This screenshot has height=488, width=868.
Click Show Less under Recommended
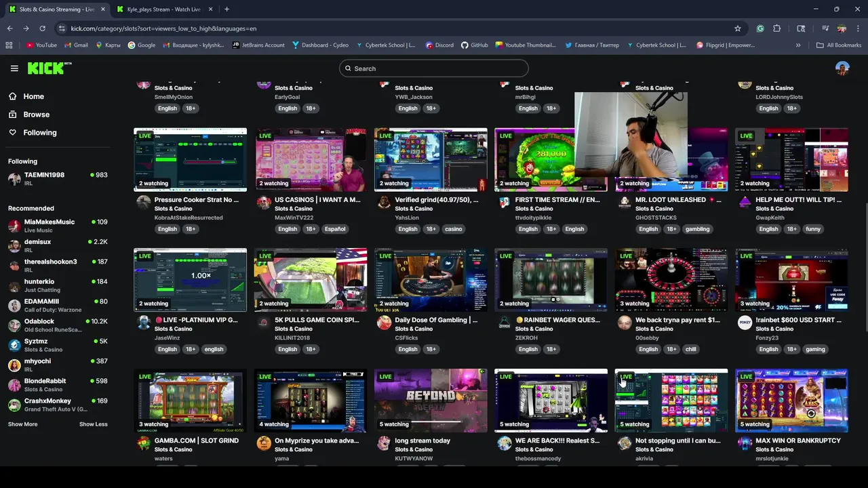point(93,424)
